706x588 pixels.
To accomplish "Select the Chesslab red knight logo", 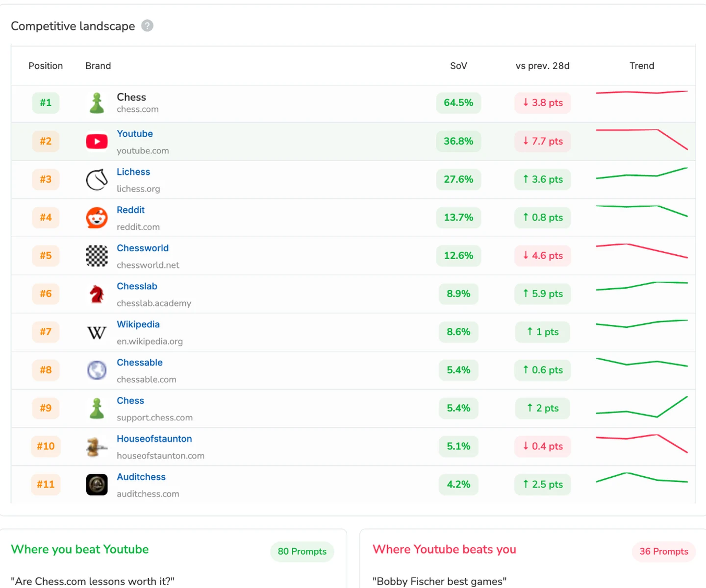I will pos(97,294).
